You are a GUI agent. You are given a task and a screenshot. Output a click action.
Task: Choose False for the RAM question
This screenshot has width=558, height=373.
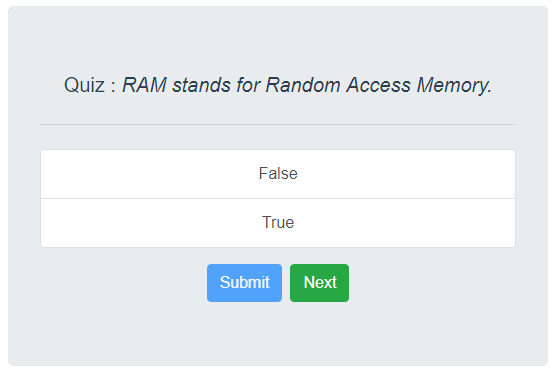click(x=278, y=174)
